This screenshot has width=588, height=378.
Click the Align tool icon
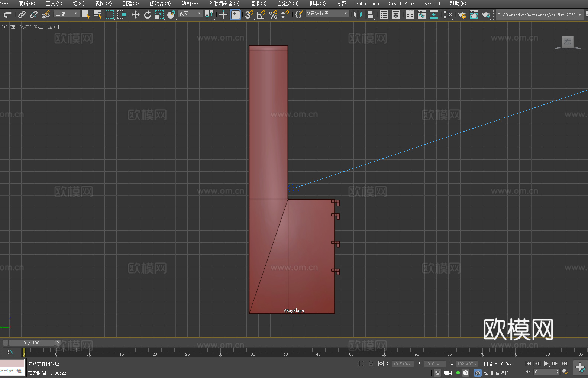pos(370,14)
